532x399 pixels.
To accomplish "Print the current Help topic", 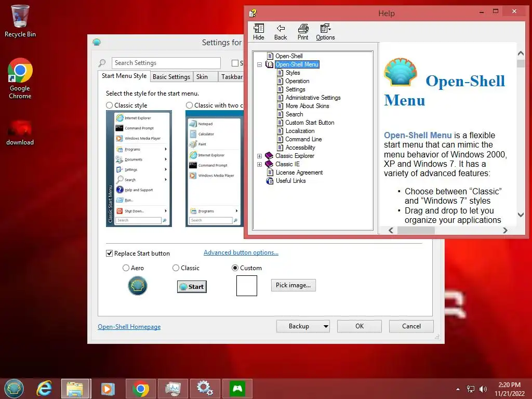I will tap(303, 32).
